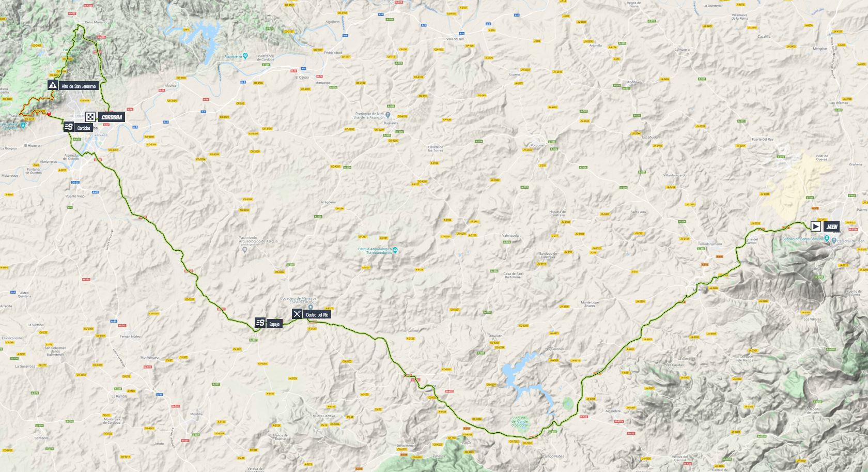
Task: Click the JAEN start city label
Action: tap(831, 226)
